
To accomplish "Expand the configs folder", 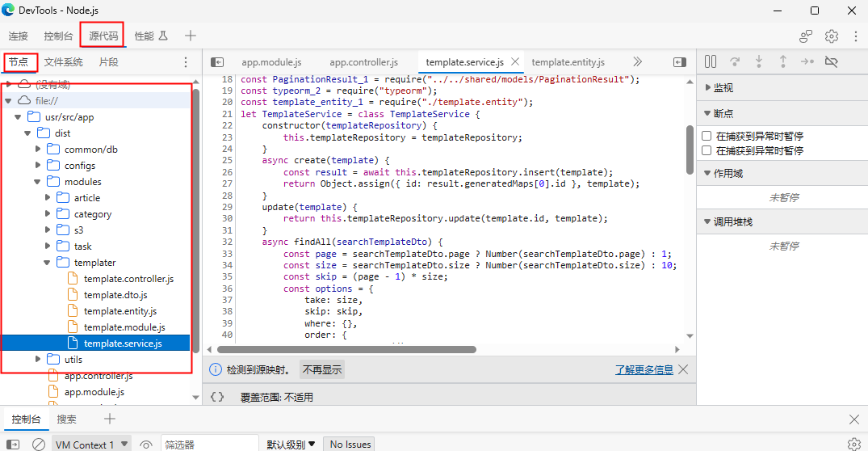I will pos(38,165).
